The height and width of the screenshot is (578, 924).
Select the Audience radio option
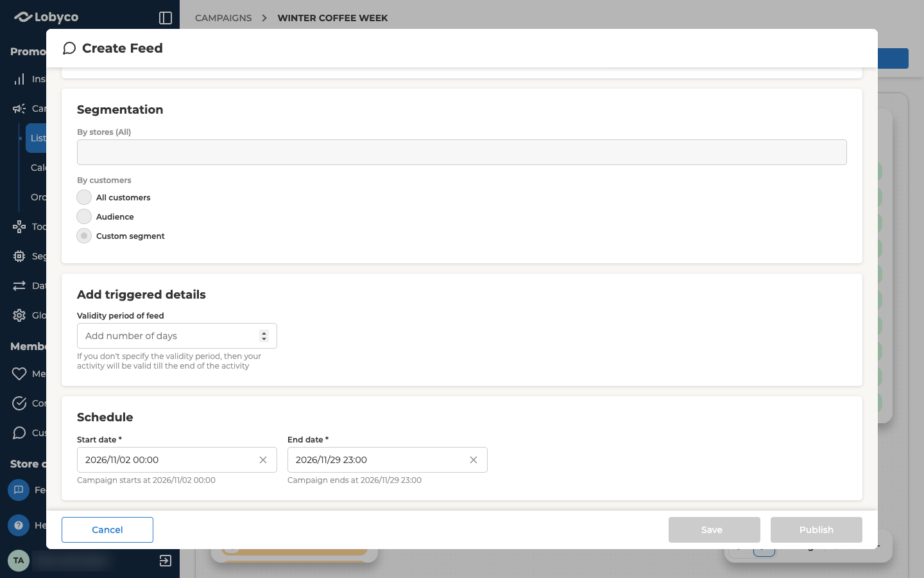coord(84,216)
